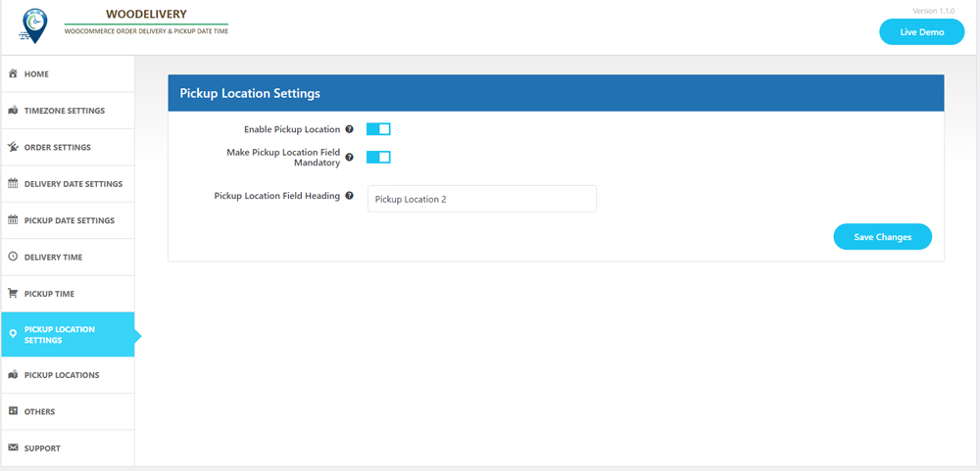Click the Home house icon in sidebar
Image resolution: width=980 pixels, height=471 pixels.
pyautogui.click(x=13, y=74)
